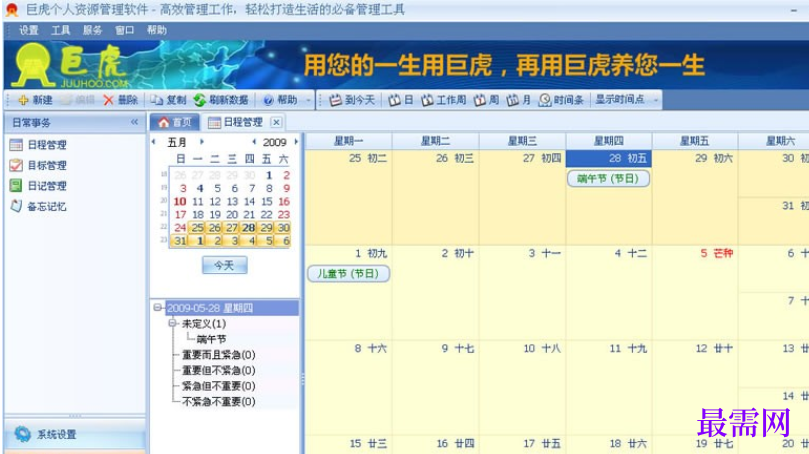
Task: Open the 帮助 menu in menu bar
Action: (156, 30)
